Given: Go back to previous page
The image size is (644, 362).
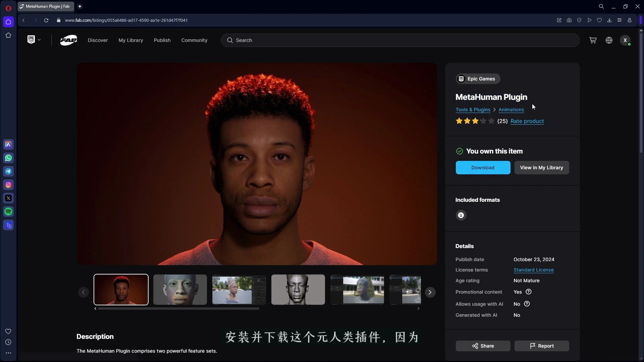Looking at the screenshot, I should [x=23, y=20].
